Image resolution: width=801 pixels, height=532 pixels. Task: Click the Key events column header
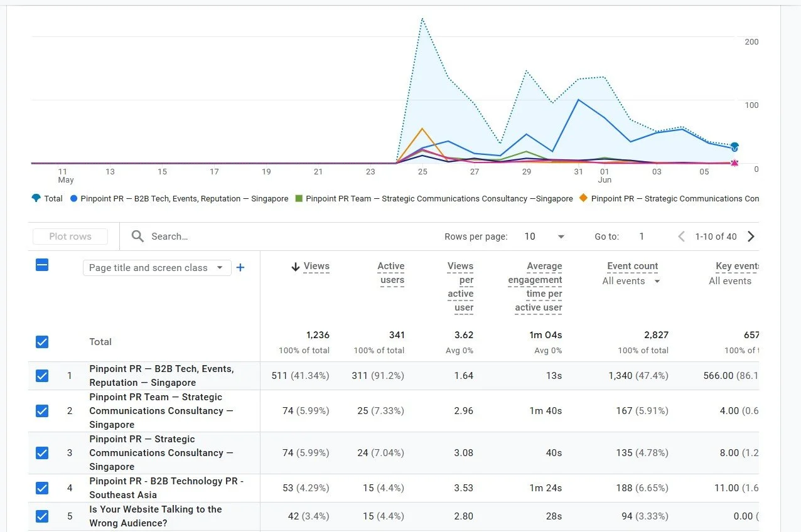(x=737, y=267)
